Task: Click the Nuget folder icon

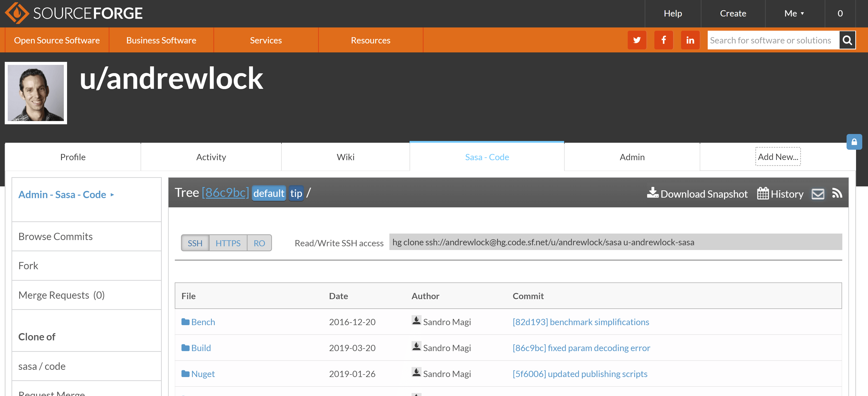Action: point(185,374)
